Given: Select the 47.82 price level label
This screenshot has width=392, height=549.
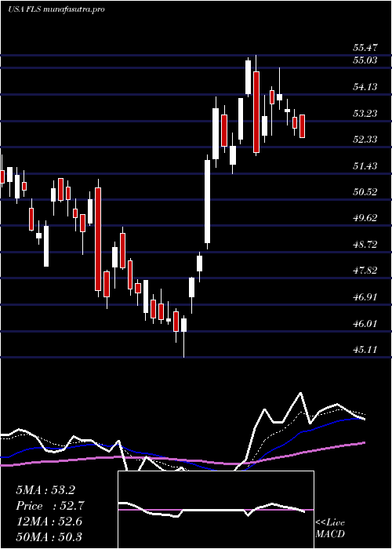Looking at the screenshot, I should [365, 271].
